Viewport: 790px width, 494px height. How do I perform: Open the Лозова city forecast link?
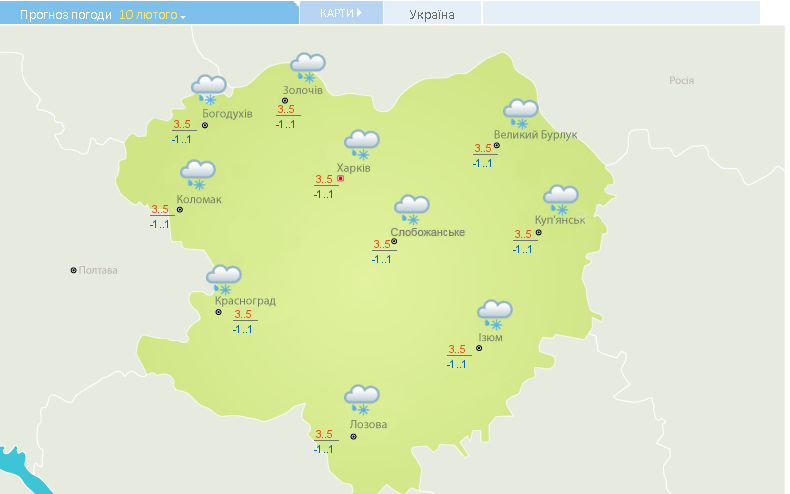click(368, 424)
